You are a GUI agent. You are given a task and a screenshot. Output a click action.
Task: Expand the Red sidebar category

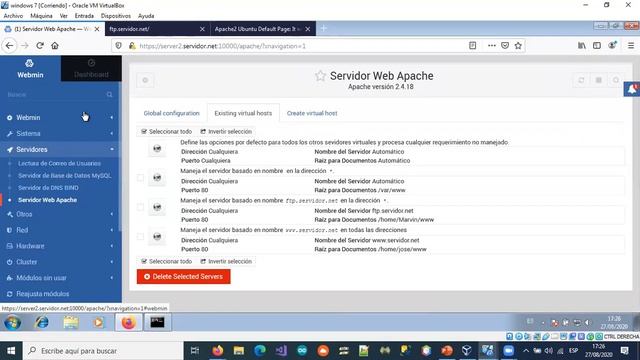point(60,230)
